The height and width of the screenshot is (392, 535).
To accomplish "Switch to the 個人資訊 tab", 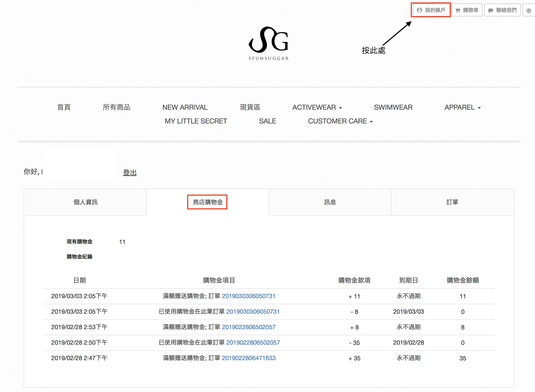I will tap(85, 202).
